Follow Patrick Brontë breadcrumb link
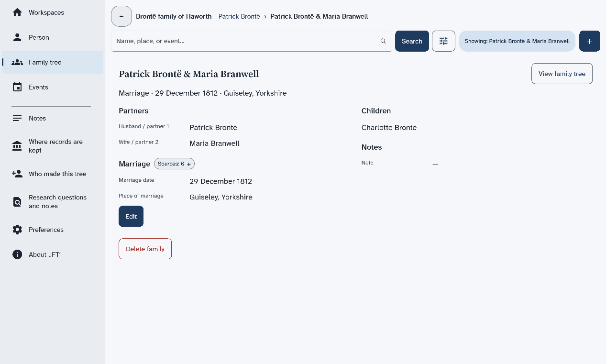This screenshot has height=364, width=606. [239, 16]
